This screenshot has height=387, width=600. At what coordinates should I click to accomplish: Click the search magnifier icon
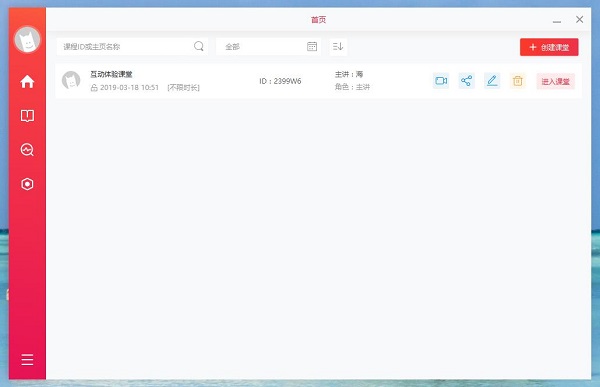pyautogui.click(x=199, y=46)
